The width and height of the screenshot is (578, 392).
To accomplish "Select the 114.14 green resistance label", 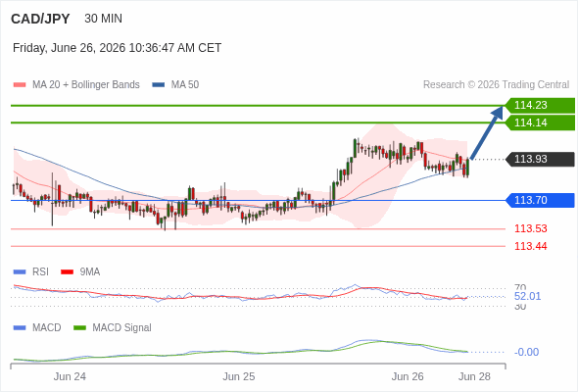I will 540,122.
